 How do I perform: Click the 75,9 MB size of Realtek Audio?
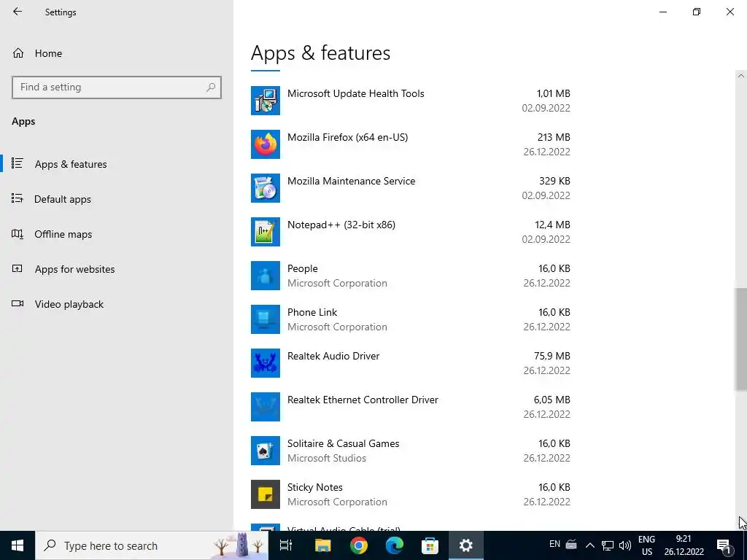pos(551,356)
